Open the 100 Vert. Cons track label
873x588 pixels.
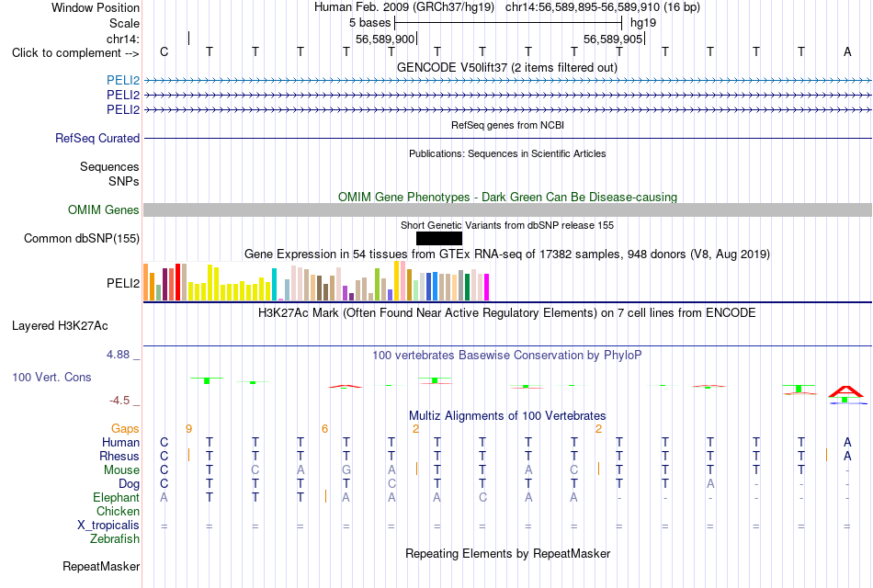click(x=51, y=377)
